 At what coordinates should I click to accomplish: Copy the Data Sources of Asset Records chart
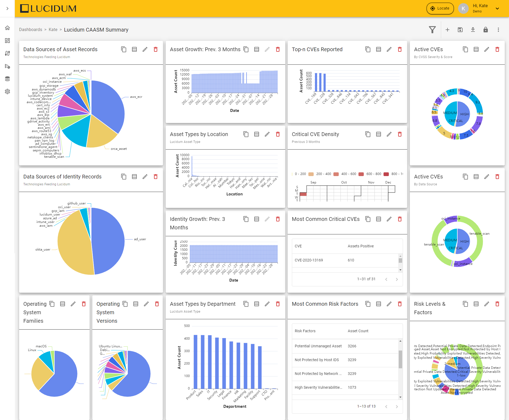124,49
